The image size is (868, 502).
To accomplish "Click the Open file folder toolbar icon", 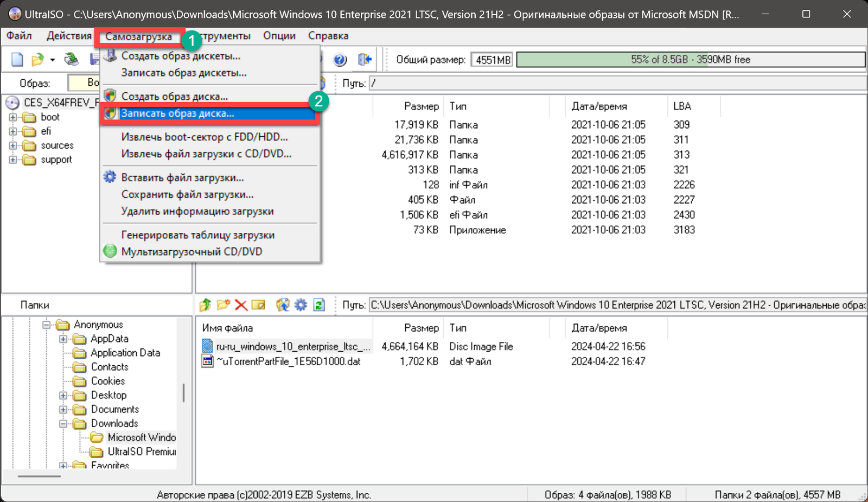I will pos(37,59).
